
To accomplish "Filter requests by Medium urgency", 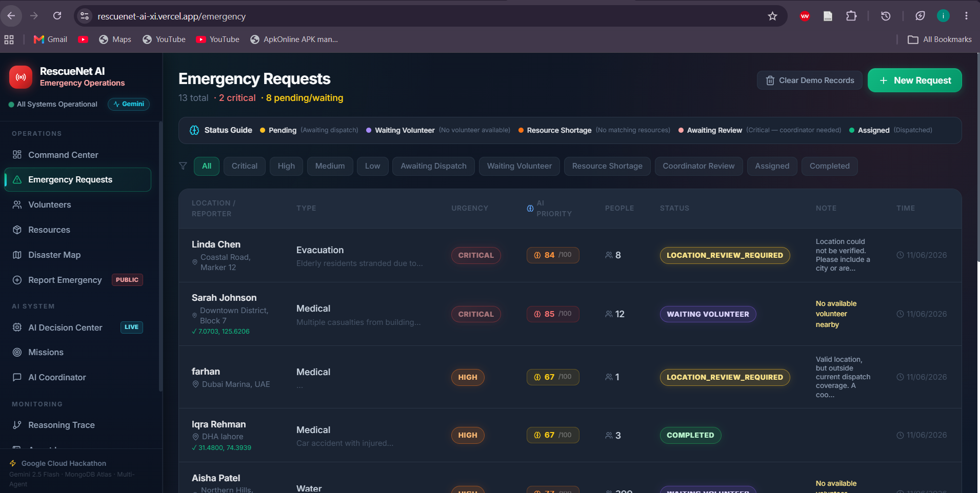I will tap(330, 166).
